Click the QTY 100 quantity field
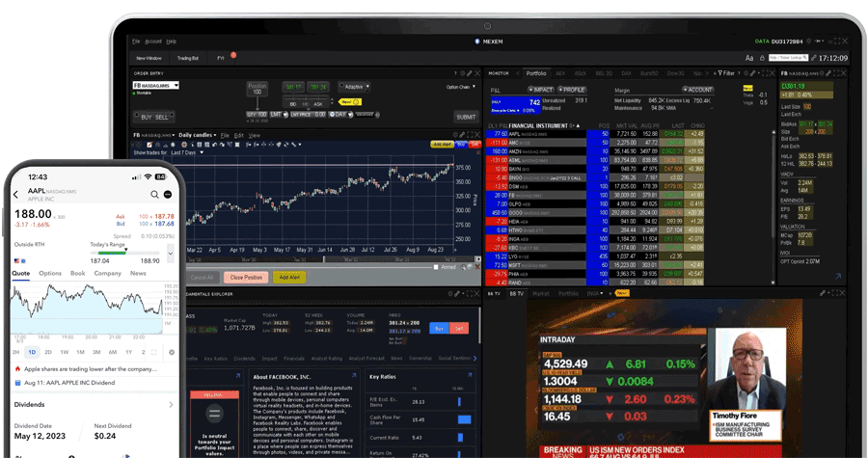 pos(257,115)
